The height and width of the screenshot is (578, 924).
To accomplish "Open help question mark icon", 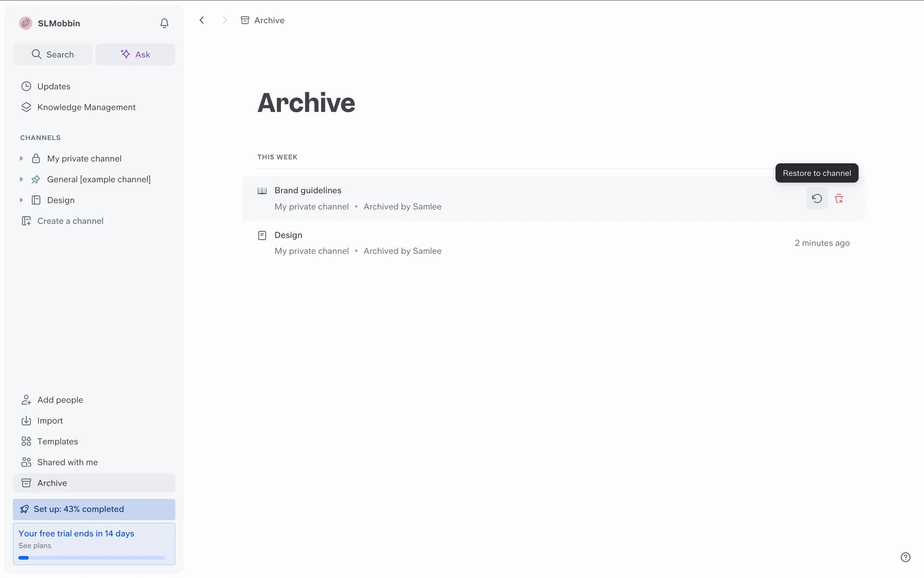I will [905, 557].
